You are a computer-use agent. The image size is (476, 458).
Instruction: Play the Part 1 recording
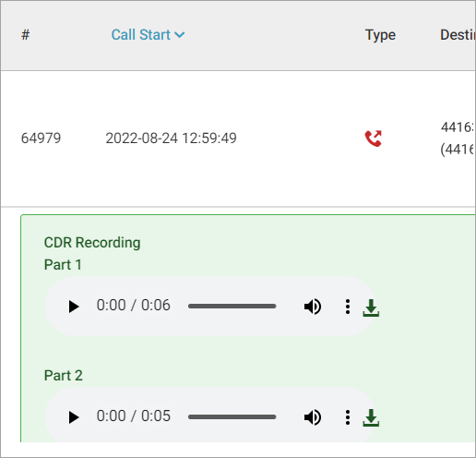point(74,307)
